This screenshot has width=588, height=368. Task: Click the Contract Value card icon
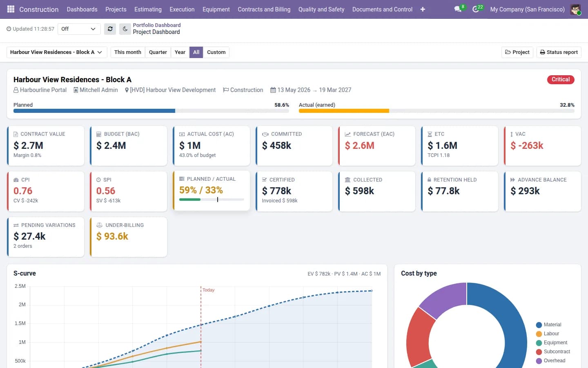tap(16, 134)
